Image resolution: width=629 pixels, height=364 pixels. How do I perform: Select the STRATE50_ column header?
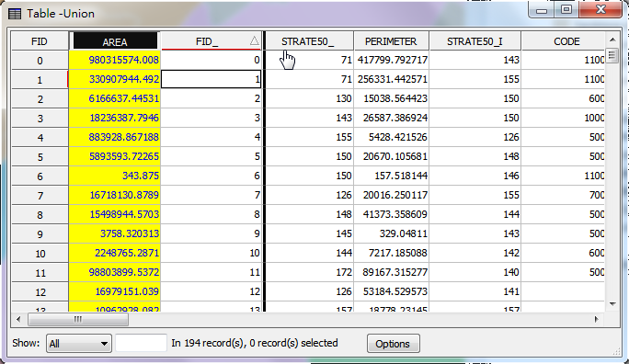tap(309, 41)
